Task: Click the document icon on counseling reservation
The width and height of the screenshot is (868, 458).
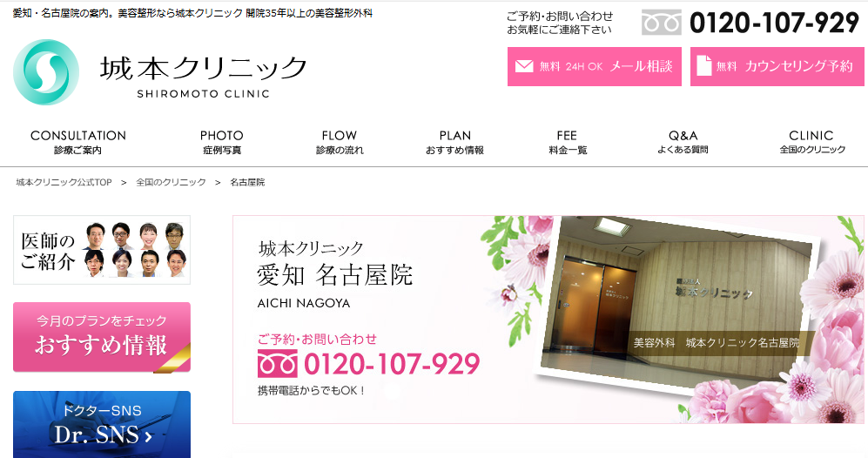Action: click(x=704, y=66)
